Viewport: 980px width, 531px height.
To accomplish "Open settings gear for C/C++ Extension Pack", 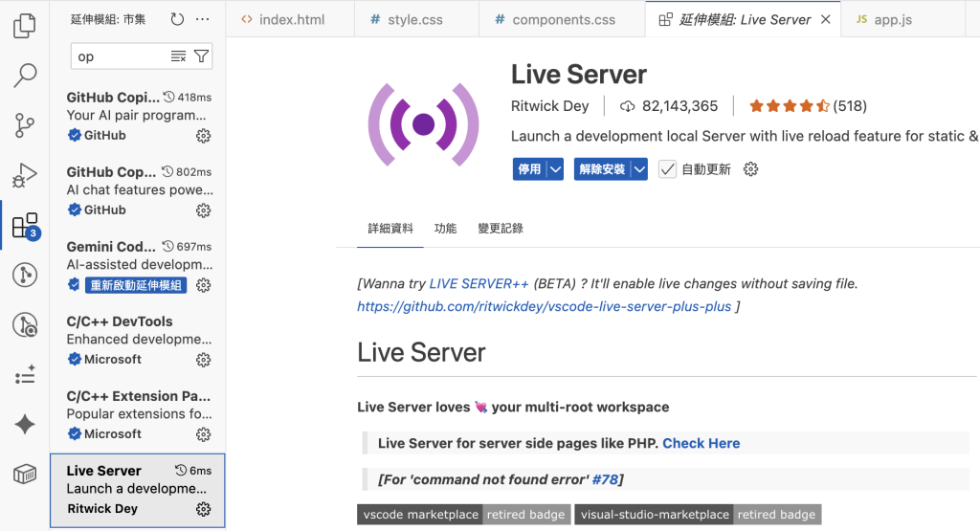I will point(203,434).
